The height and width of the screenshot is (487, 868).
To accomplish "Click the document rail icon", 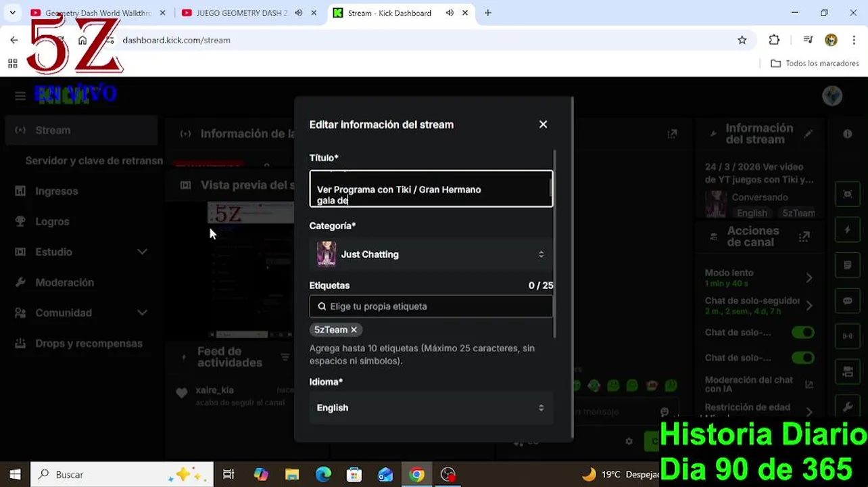I will click(848, 265).
